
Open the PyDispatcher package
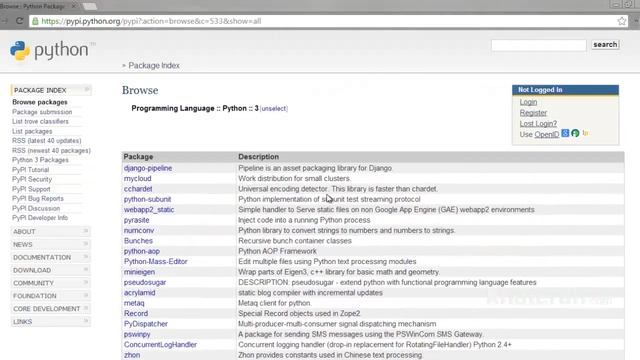(x=146, y=324)
